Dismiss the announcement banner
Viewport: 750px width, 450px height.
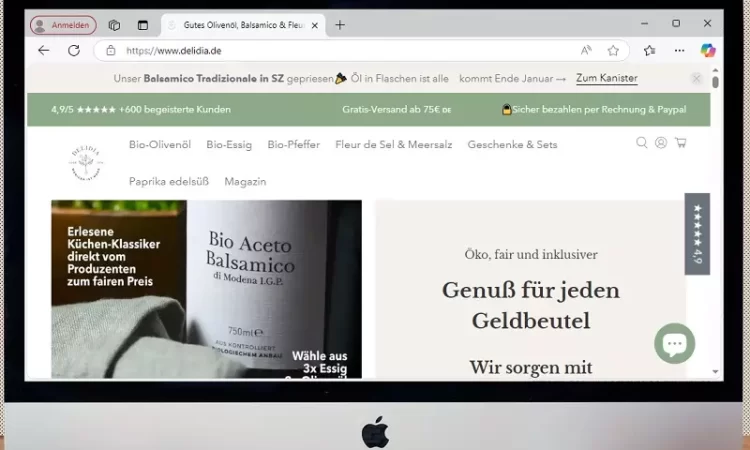[696, 78]
